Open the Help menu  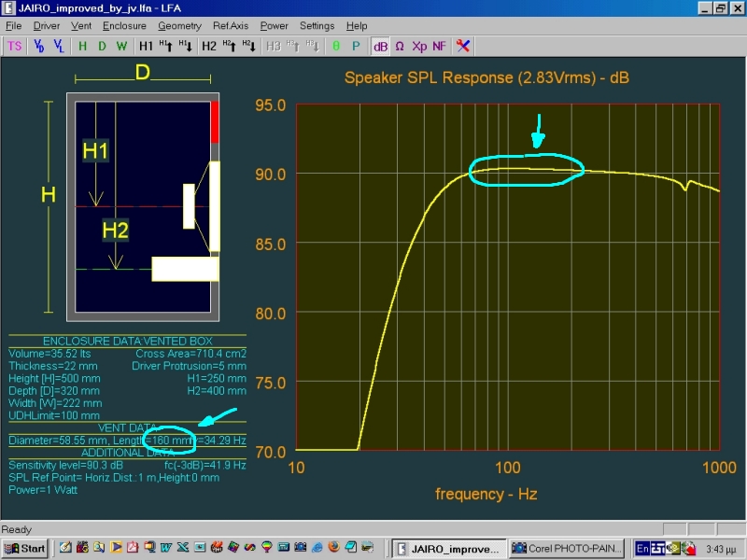pos(357,26)
